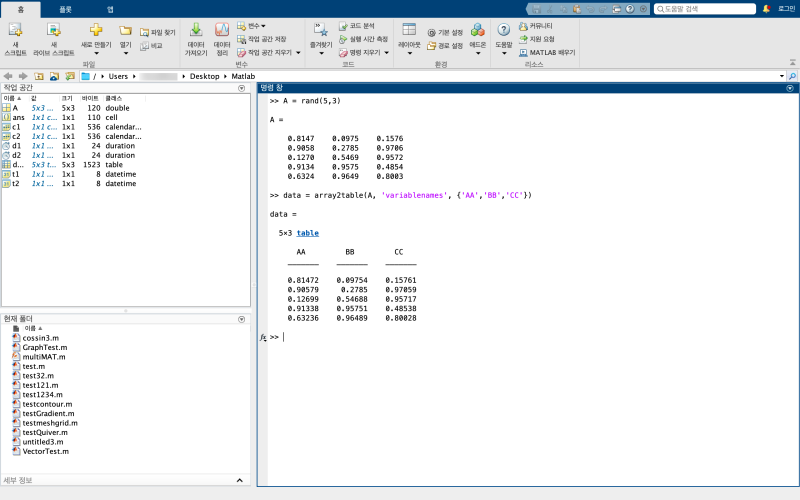This screenshot has width=800, height=500.
Task: Open the 명령 지우기 dropdown arrow
Action: point(386,53)
